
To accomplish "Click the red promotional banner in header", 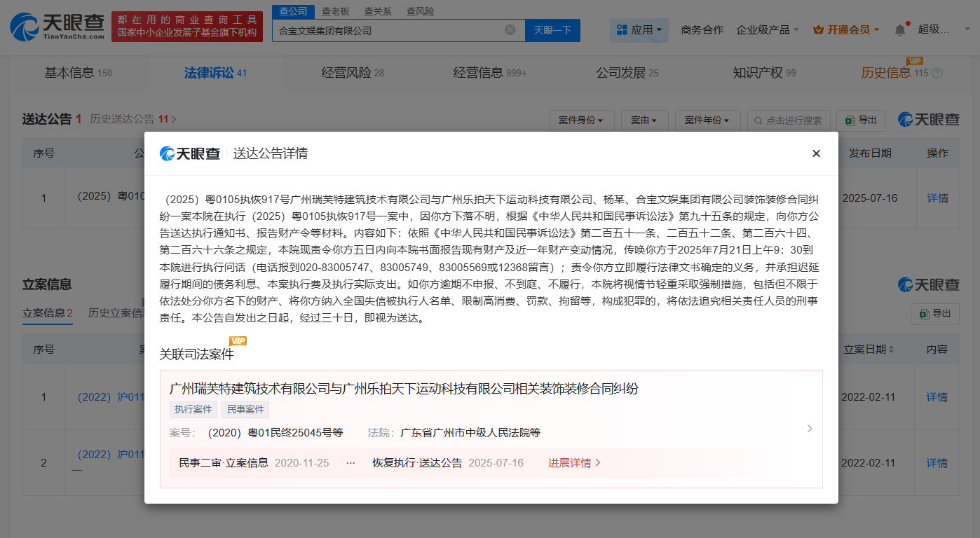I will 187,27.
